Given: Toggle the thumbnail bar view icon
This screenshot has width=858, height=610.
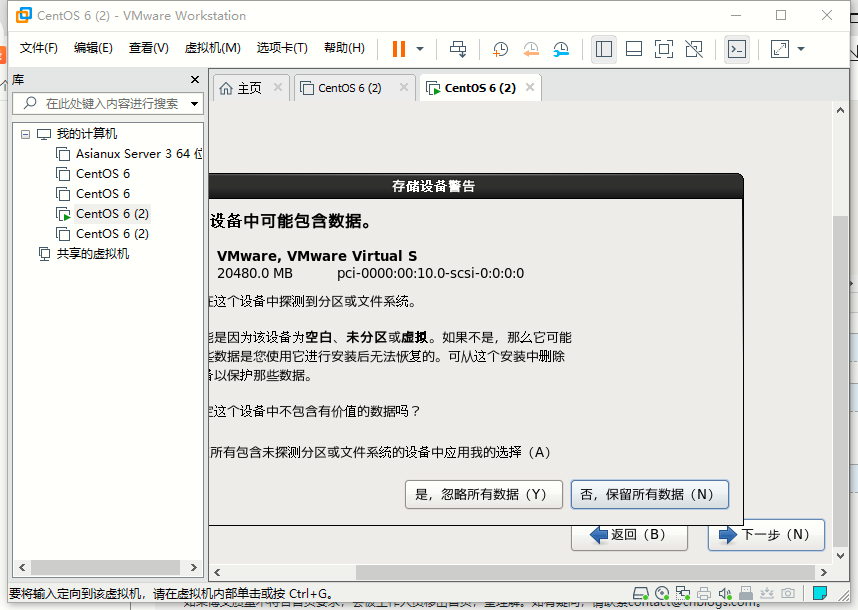Looking at the screenshot, I should click(634, 49).
